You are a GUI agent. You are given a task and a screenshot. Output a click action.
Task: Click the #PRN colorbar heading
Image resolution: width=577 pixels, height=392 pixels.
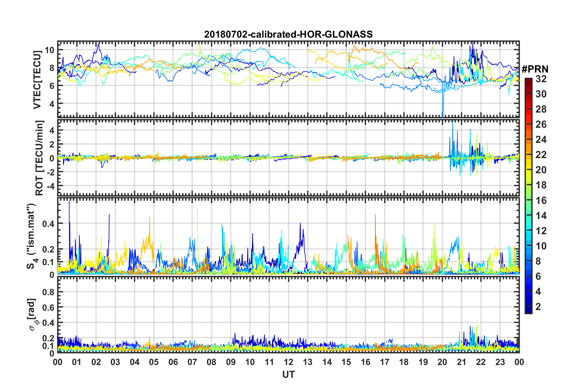[535, 69]
